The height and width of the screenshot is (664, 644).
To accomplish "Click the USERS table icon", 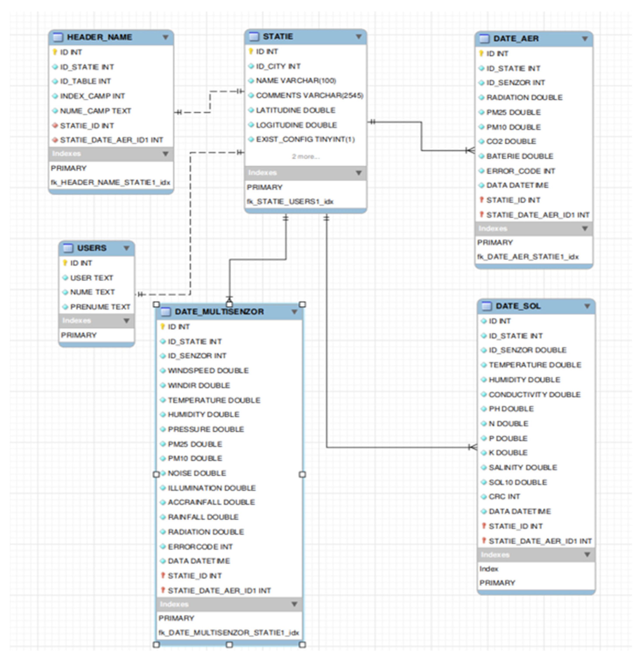I will click(68, 248).
